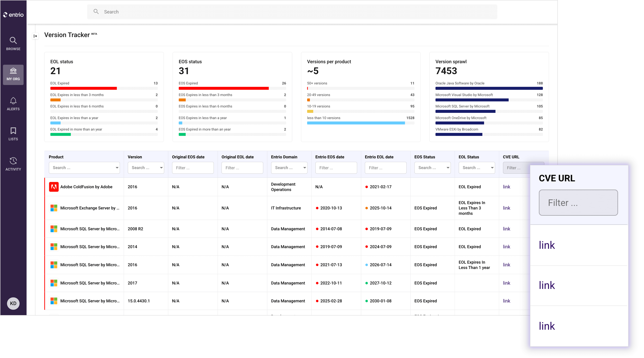Click the Entrio EOS date filter field
The width and height of the screenshot is (644, 358).
(x=336, y=168)
